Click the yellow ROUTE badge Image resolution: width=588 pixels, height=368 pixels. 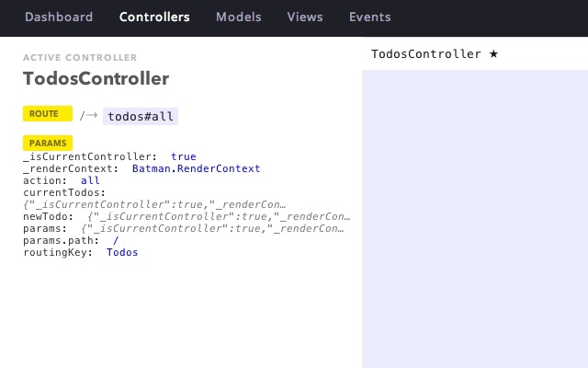point(48,113)
